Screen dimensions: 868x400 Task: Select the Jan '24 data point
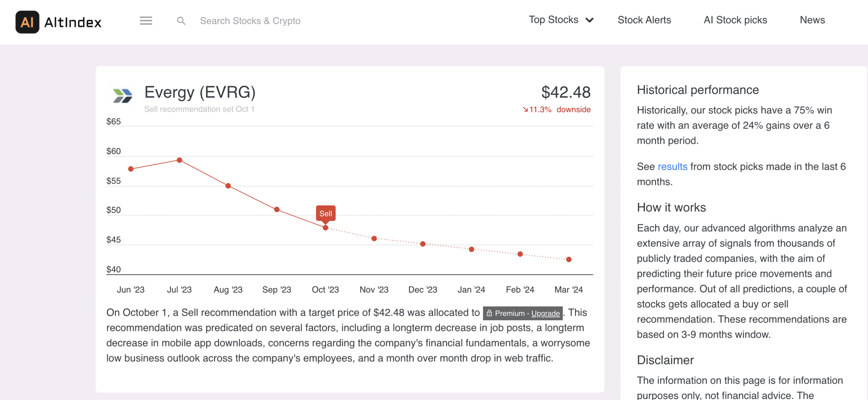[472, 249]
